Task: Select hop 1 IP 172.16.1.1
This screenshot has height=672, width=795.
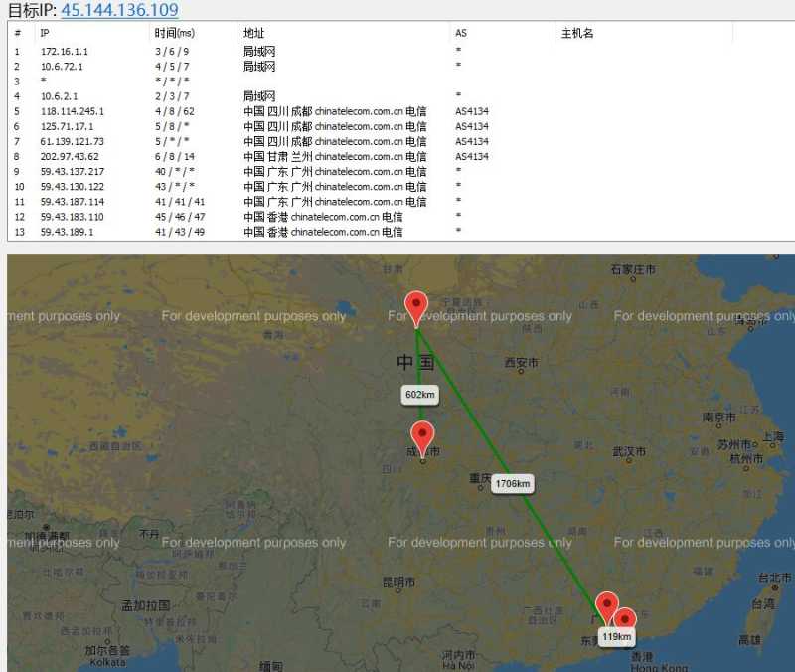Action: pyautogui.click(x=65, y=52)
